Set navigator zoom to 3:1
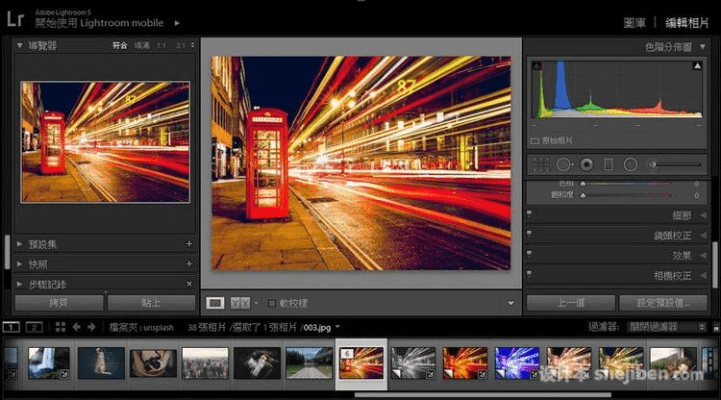 (180, 46)
